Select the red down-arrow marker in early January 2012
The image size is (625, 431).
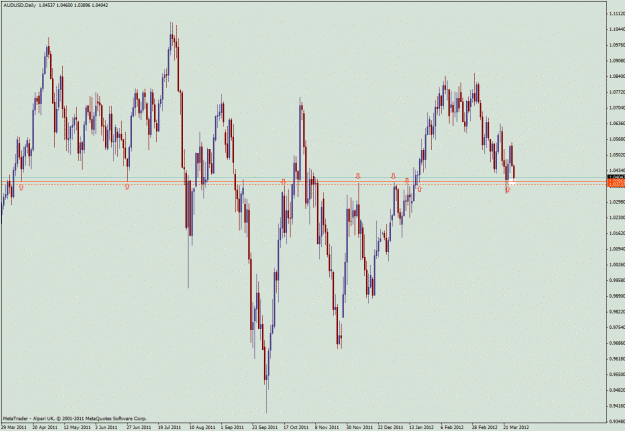[407, 181]
